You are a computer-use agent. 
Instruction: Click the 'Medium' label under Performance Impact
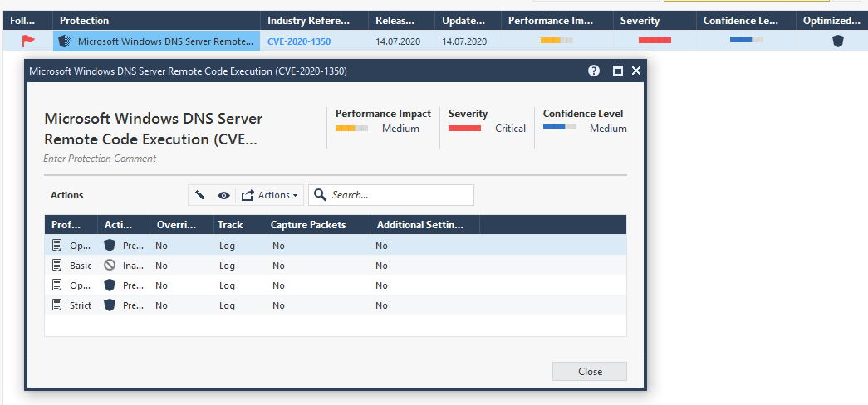tap(401, 129)
